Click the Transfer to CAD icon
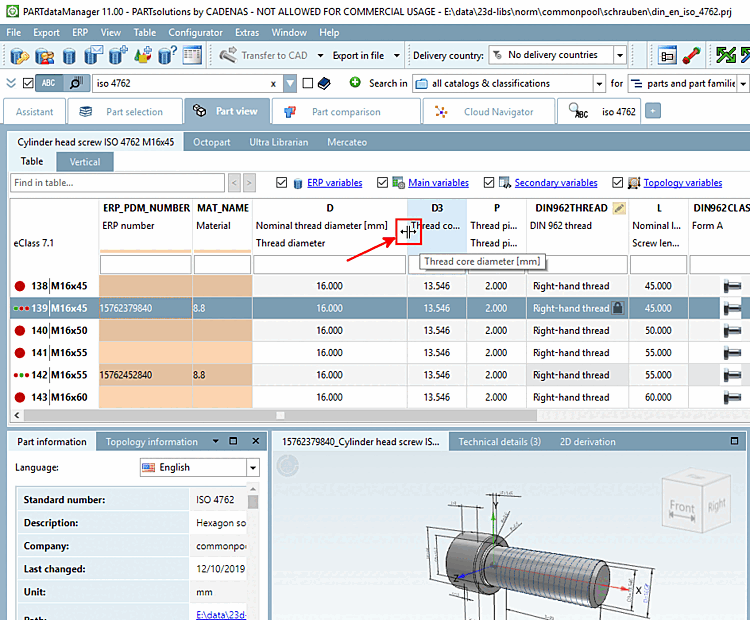This screenshot has width=750, height=620. (226, 55)
